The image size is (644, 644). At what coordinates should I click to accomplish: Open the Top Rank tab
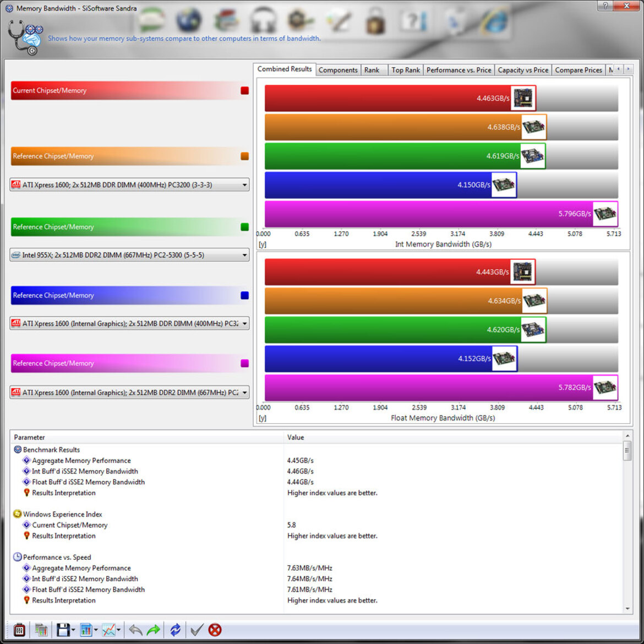(x=405, y=70)
